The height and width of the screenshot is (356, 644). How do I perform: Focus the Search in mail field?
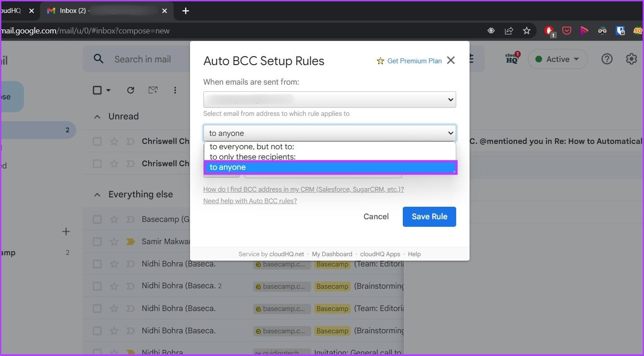point(142,59)
